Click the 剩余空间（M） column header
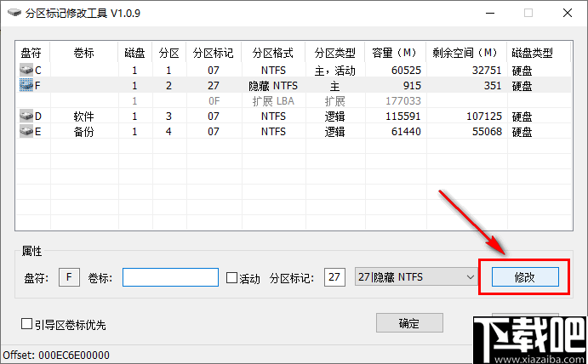The image size is (588, 364). click(466, 53)
